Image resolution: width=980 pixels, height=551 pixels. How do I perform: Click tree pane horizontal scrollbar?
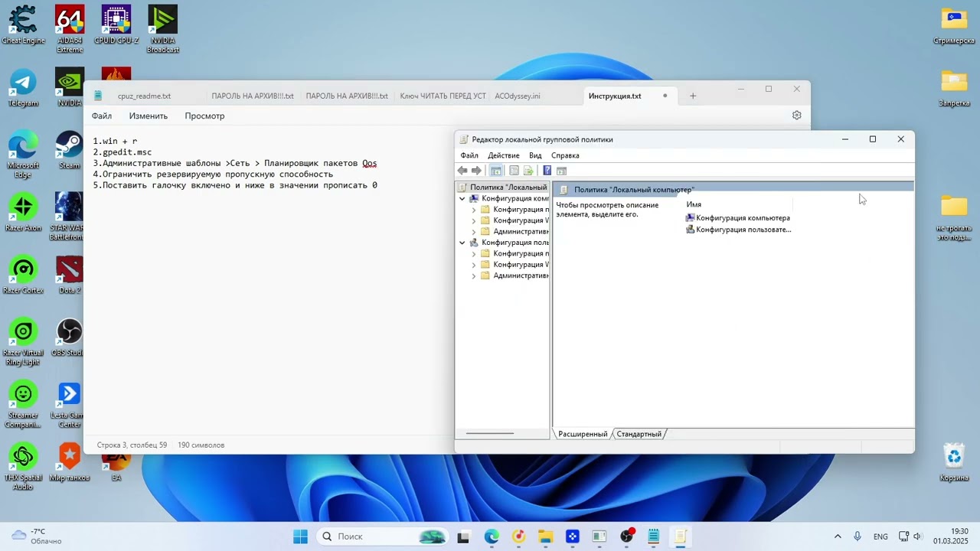(490, 433)
